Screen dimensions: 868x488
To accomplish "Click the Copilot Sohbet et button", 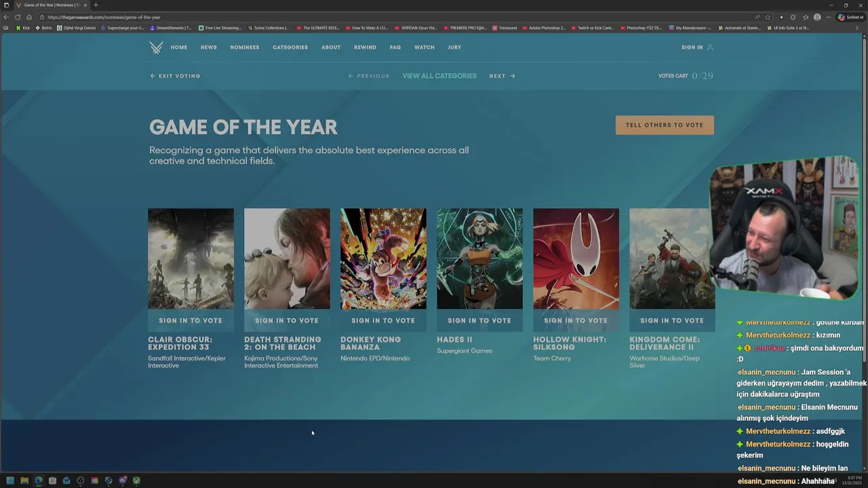I will (851, 17).
